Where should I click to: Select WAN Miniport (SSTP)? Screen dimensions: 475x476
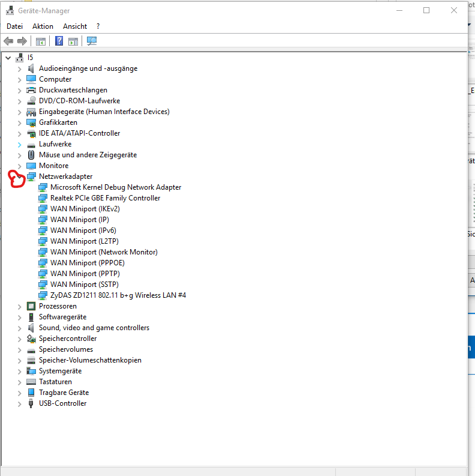[85, 285]
